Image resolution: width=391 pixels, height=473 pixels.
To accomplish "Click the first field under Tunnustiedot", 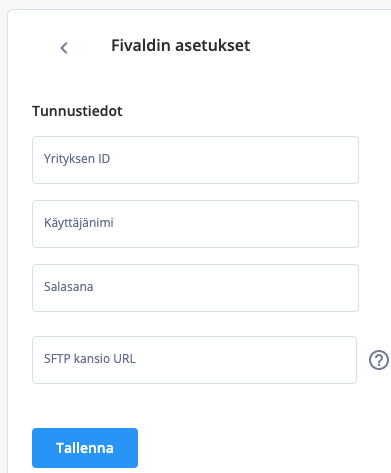I will tap(195, 160).
